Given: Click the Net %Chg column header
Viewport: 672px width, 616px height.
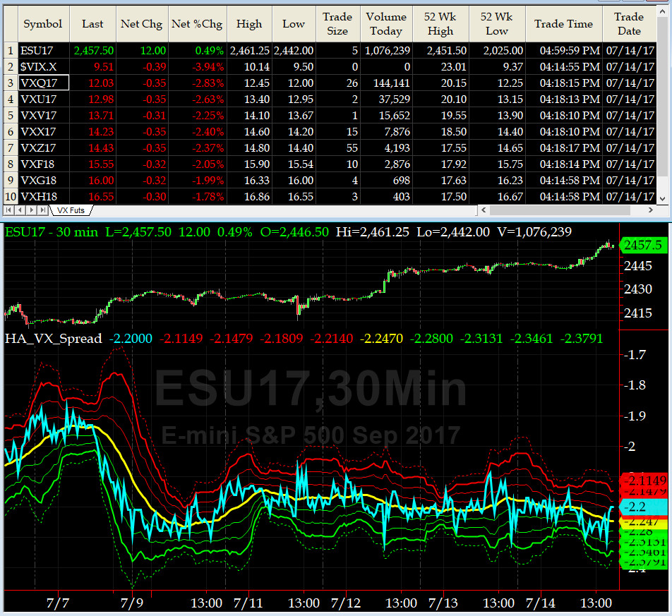Looking at the screenshot, I should point(197,24).
